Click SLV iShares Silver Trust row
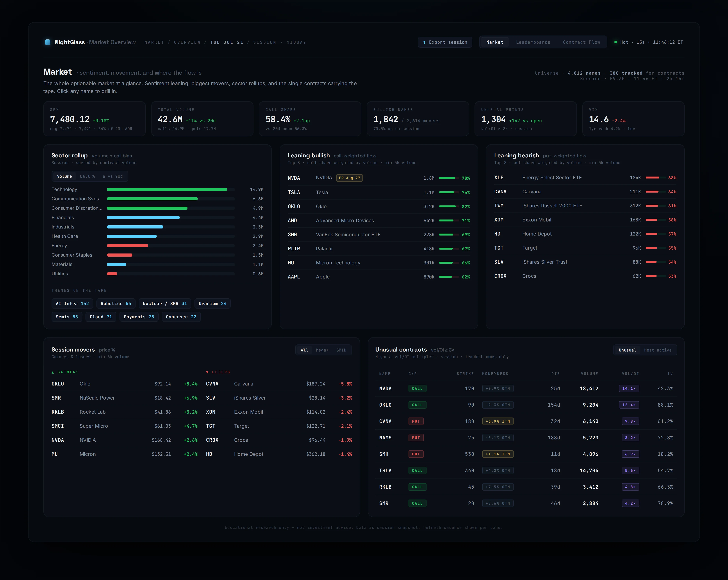This screenshot has height=580, width=728. pos(585,262)
